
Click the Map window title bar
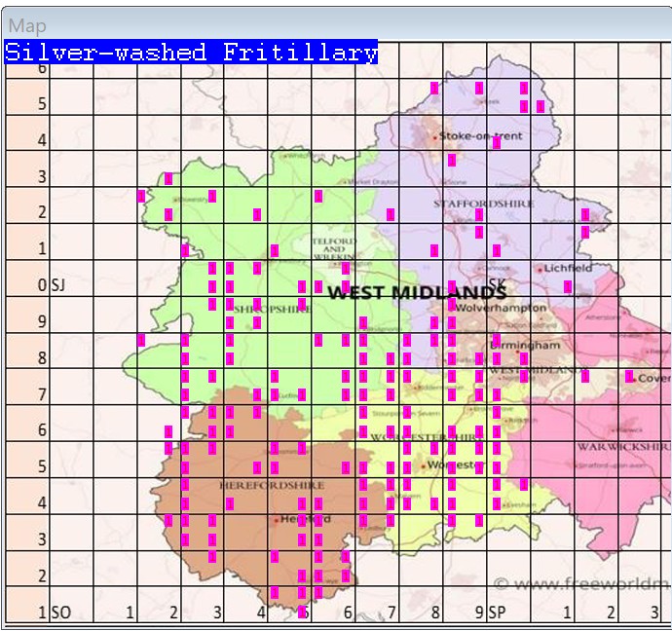[x=336, y=26]
